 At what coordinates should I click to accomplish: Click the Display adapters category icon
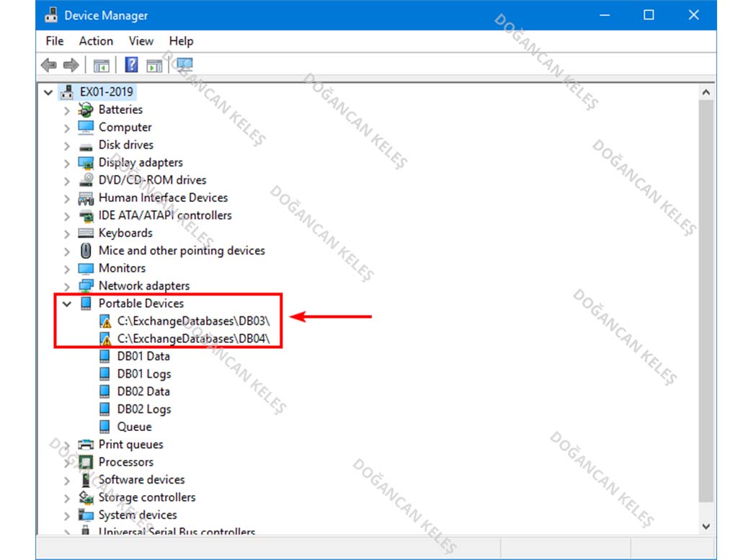tap(86, 163)
